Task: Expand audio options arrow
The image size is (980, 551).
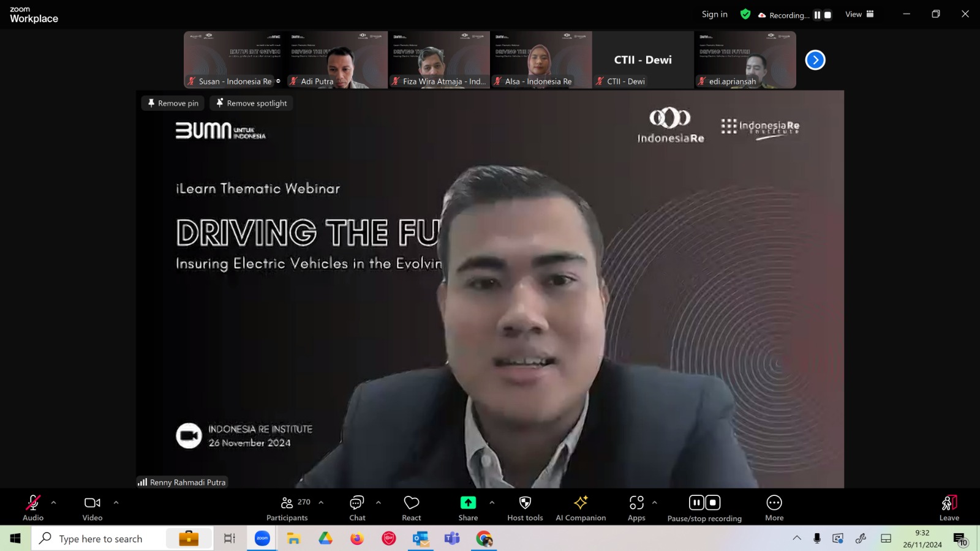Action: point(54,503)
